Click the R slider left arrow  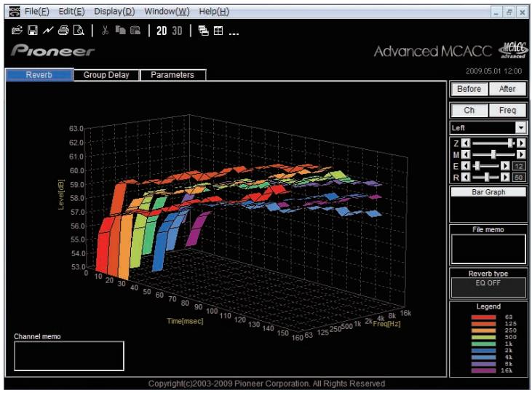pos(467,177)
